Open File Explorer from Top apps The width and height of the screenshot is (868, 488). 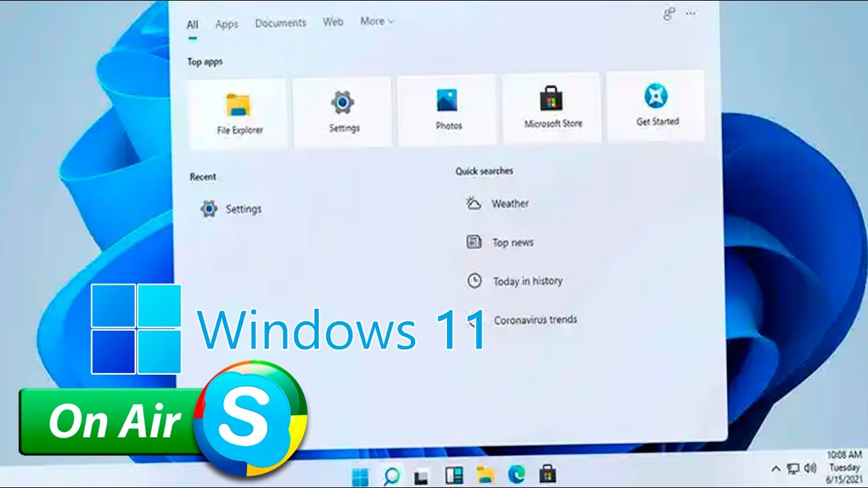239,113
